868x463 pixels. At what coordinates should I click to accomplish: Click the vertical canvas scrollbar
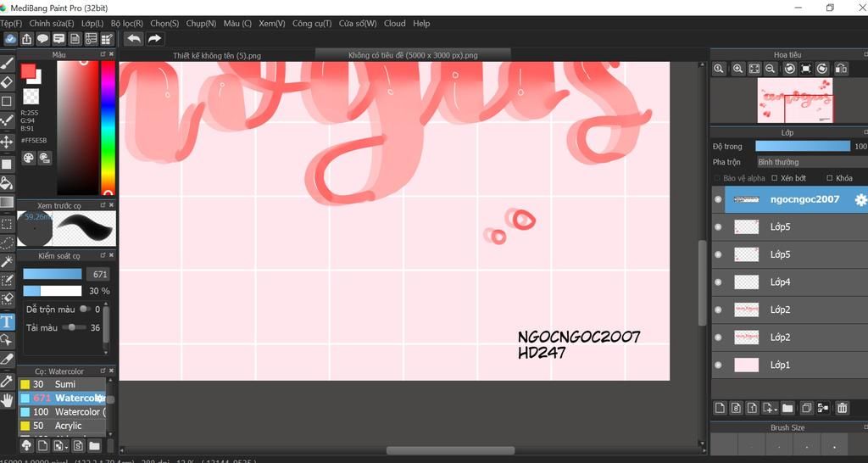pos(703,282)
